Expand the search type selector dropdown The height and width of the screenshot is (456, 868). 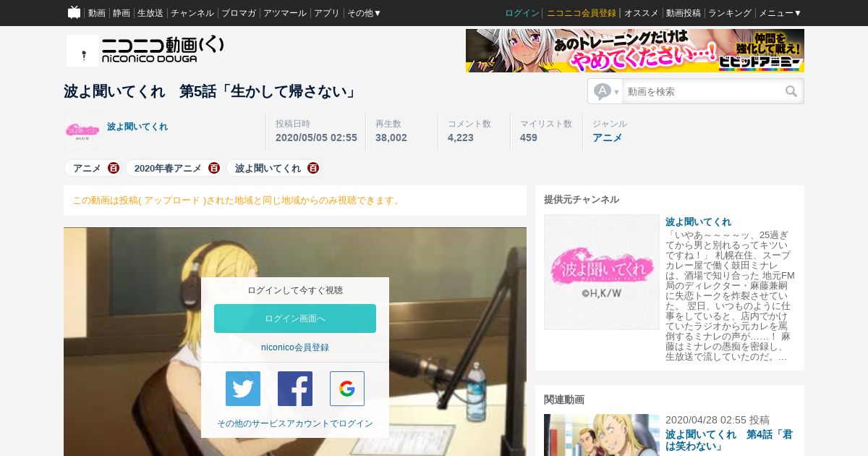coord(606,92)
